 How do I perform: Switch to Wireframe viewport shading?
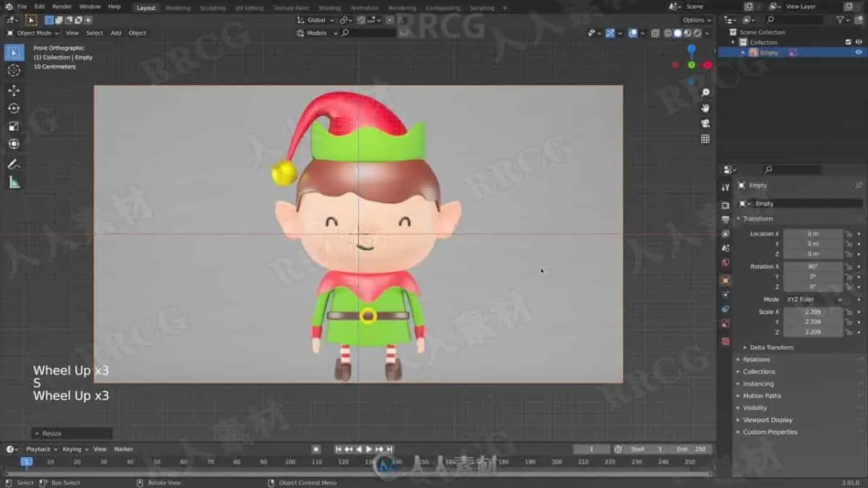668,33
